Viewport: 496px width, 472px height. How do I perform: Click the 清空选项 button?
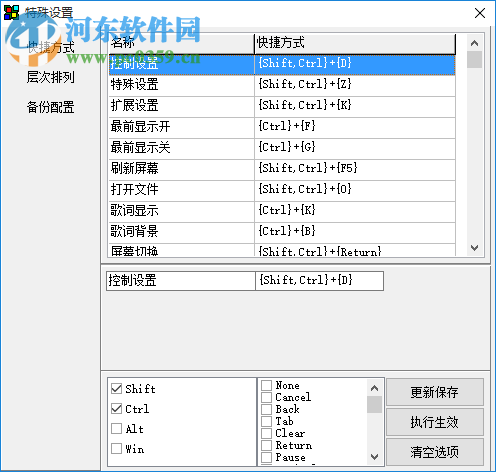click(435, 452)
